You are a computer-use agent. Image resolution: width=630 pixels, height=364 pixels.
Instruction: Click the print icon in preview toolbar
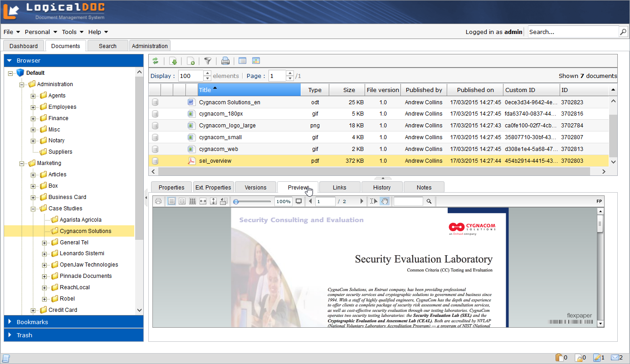(158, 201)
